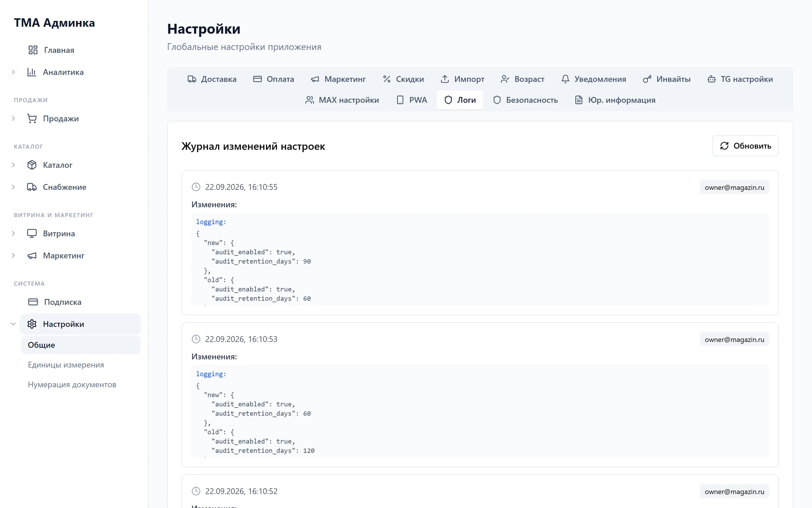
Task: Open the MAX настройки tab
Action: (342, 100)
